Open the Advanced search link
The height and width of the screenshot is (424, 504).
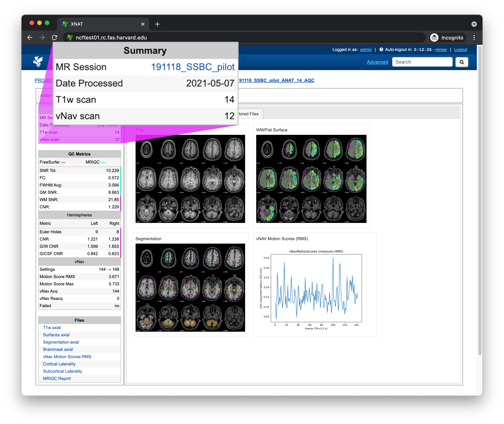click(377, 62)
